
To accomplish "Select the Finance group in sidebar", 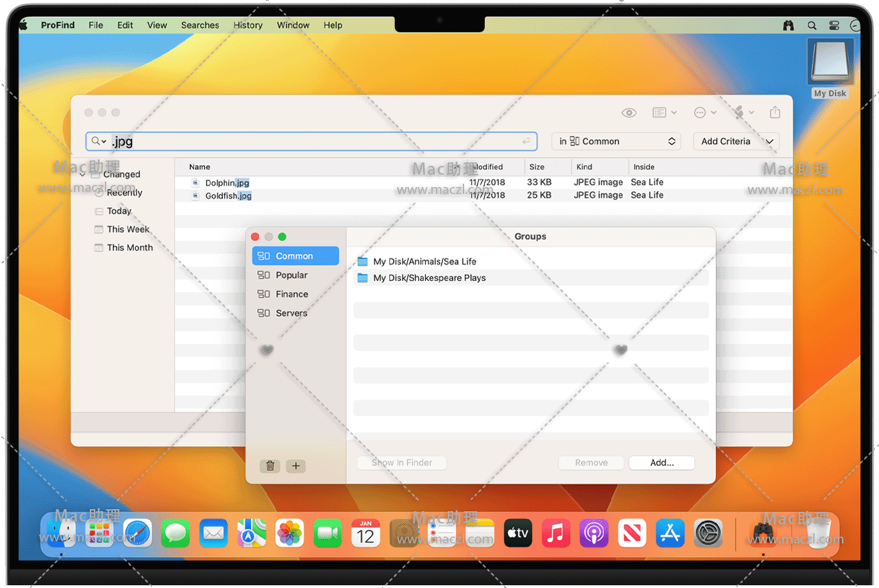I will pos(291,294).
